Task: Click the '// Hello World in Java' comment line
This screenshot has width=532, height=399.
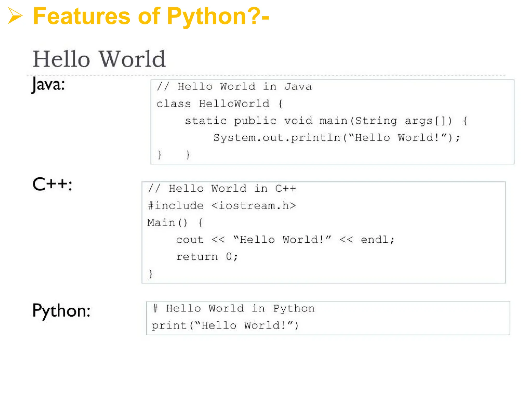Action: point(234,87)
